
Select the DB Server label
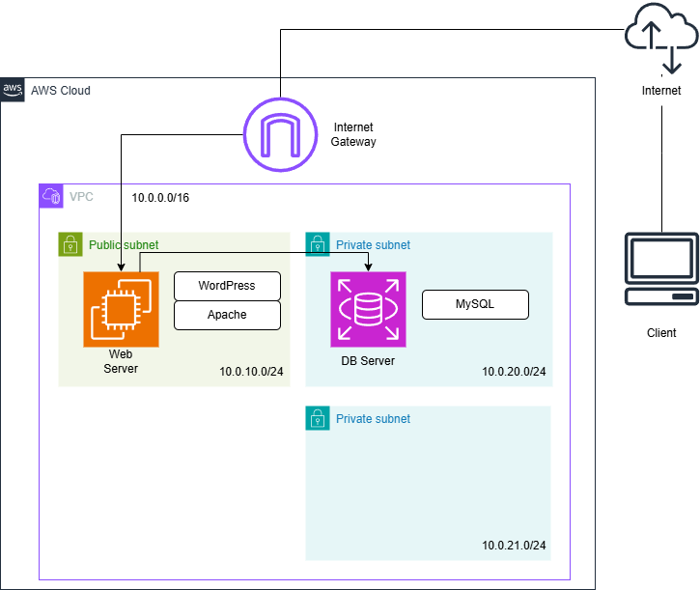click(x=368, y=361)
